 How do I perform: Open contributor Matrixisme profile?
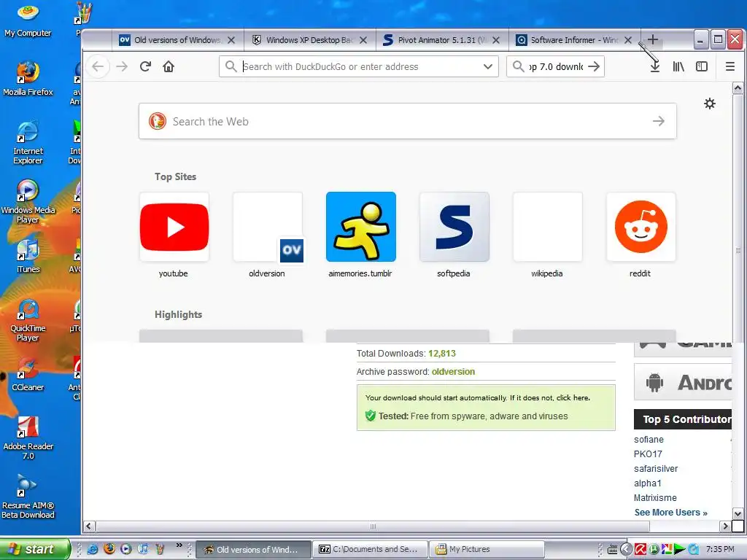tap(655, 497)
